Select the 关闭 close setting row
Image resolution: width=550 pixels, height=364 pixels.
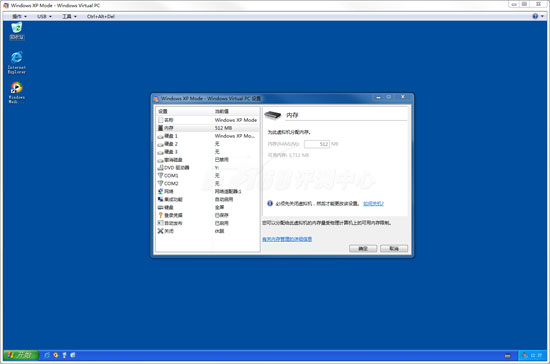point(207,231)
